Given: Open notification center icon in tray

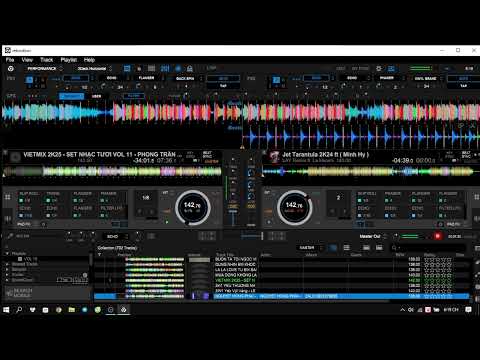Looking at the screenshot, I should coord(468,310).
